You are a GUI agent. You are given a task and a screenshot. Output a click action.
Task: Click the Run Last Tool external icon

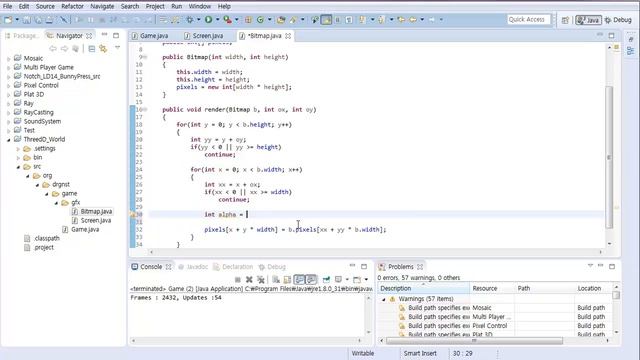pos(227,20)
